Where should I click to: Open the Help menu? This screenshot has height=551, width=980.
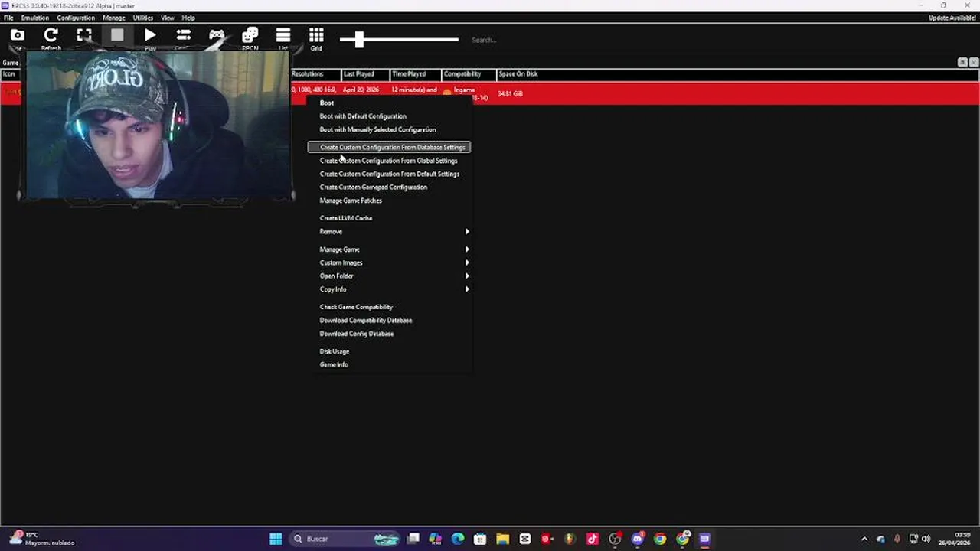(188, 18)
